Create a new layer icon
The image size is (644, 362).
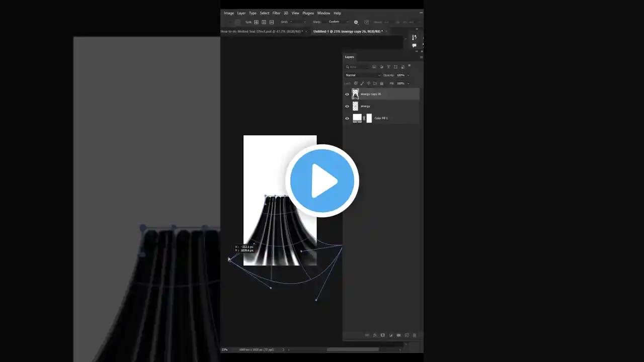pyautogui.click(x=407, y=335)
